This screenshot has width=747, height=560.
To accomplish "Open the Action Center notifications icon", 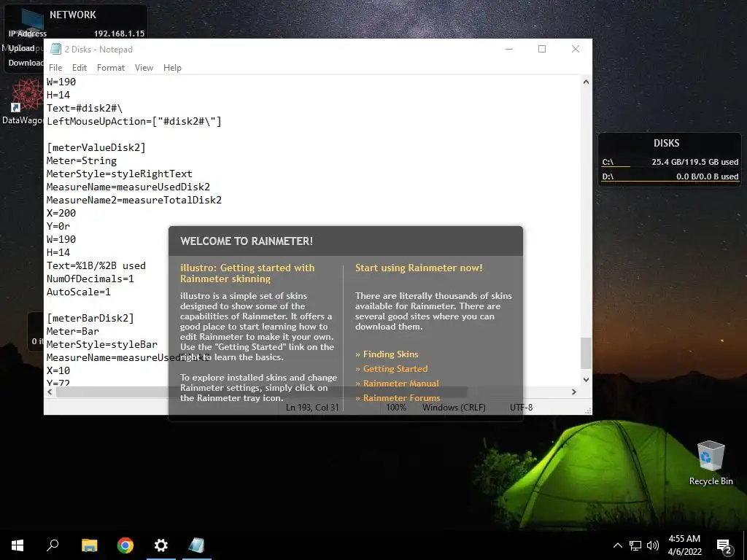I will pos(724,546).
